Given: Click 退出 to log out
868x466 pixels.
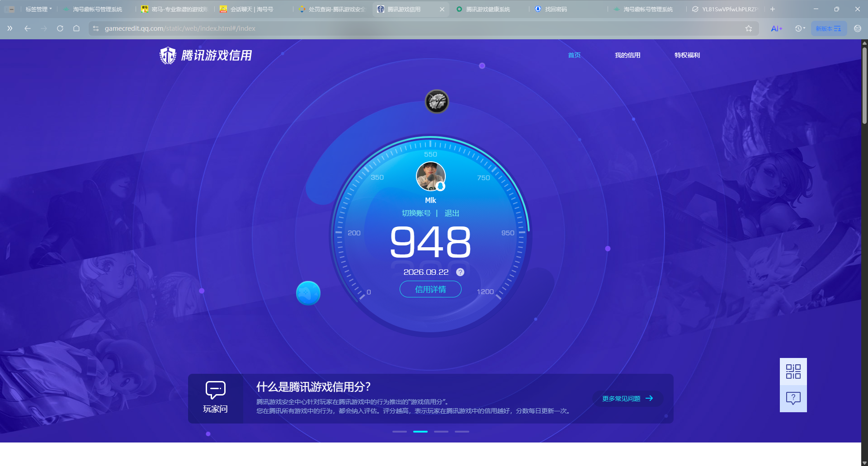Looking at the screenshot, I should [452, 213].
